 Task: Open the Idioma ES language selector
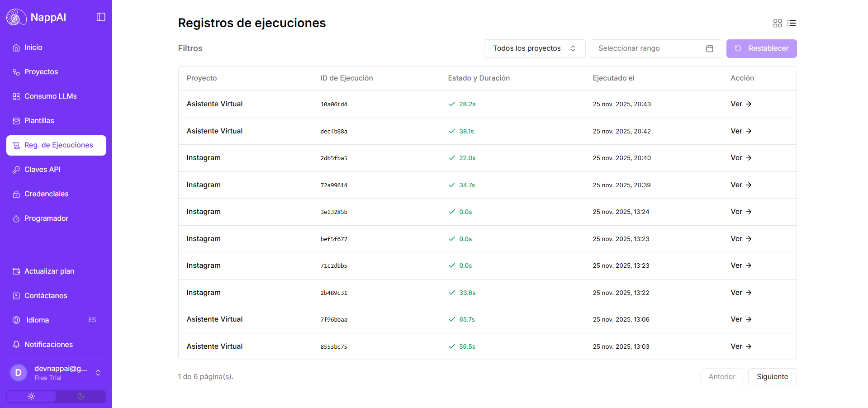[x=37, y=320]
